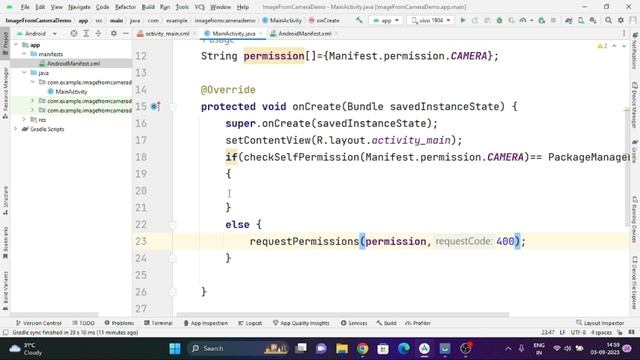Expand the res folder node
Screen dimensions: 640x360
24,120
